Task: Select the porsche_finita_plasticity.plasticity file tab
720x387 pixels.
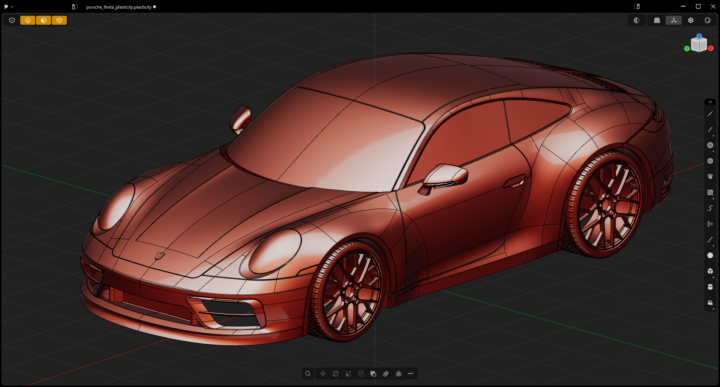Action: tap(118, 7)
